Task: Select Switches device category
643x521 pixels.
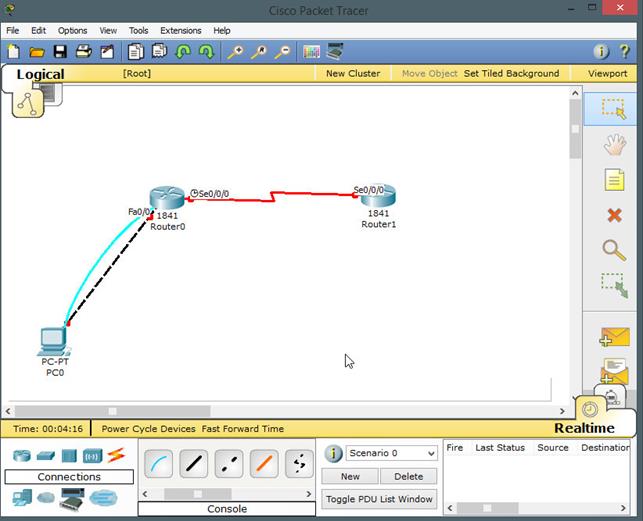Action: tap(46, 456)
